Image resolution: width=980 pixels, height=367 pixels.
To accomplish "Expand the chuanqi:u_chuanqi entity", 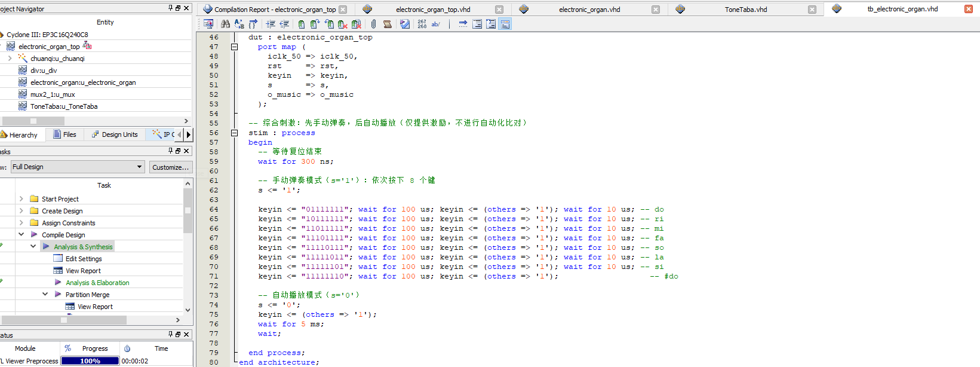I will click(x=10, y=59).
